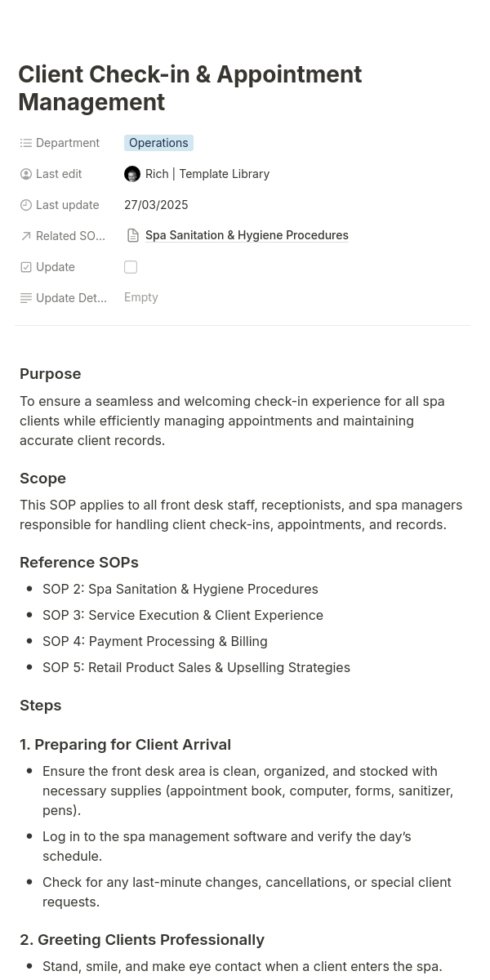This screenshot has width=490, height=980.
Task: Click the SOP 4 Payment Processing bullet
Action: pos(155,641)
